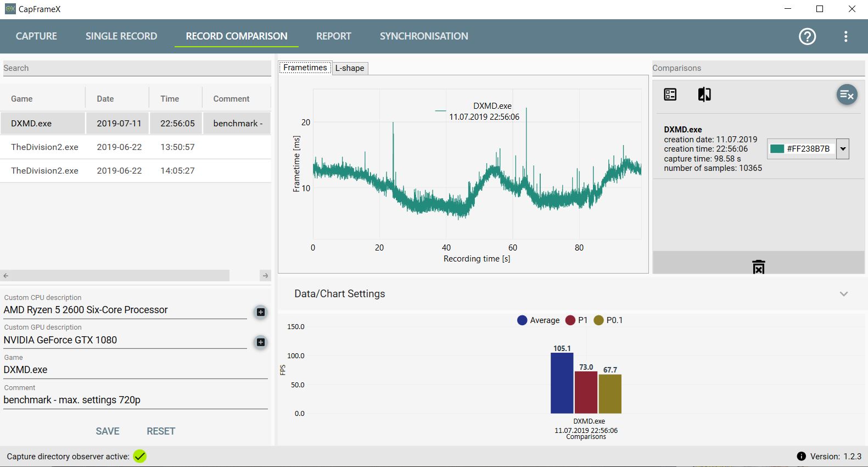Sort records by Date column header
This screenshot has height=467, width=868.
[x=117, y=99]
